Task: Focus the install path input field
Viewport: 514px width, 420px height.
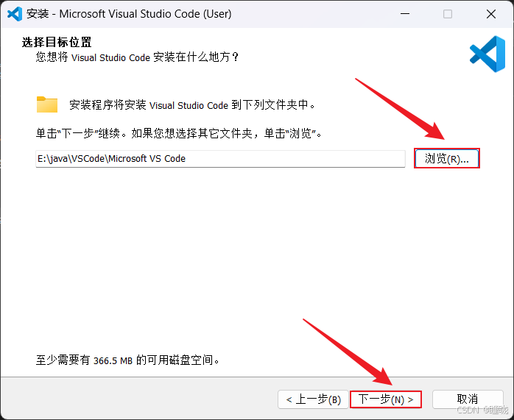Action: [x=220, y=159]
